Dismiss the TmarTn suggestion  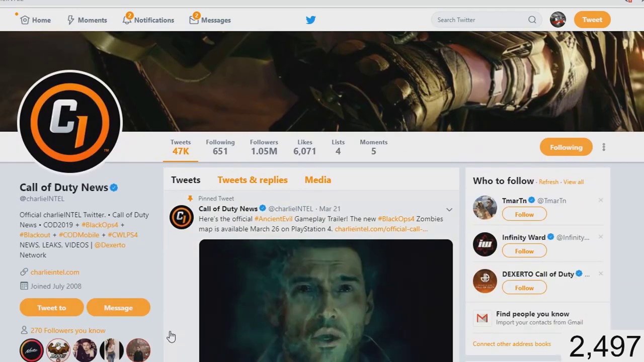point(601,200)
